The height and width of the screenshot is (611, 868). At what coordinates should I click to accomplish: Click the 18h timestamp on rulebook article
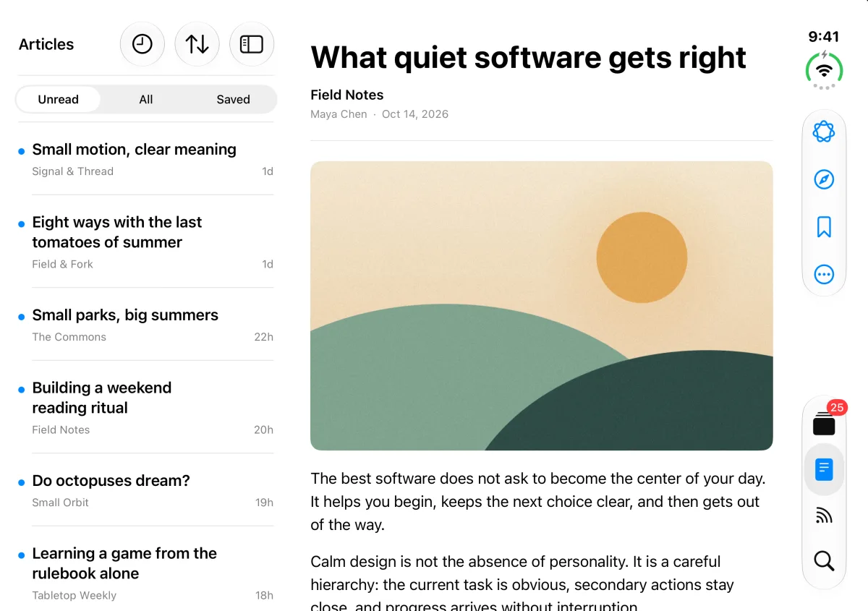coord(264,595)
